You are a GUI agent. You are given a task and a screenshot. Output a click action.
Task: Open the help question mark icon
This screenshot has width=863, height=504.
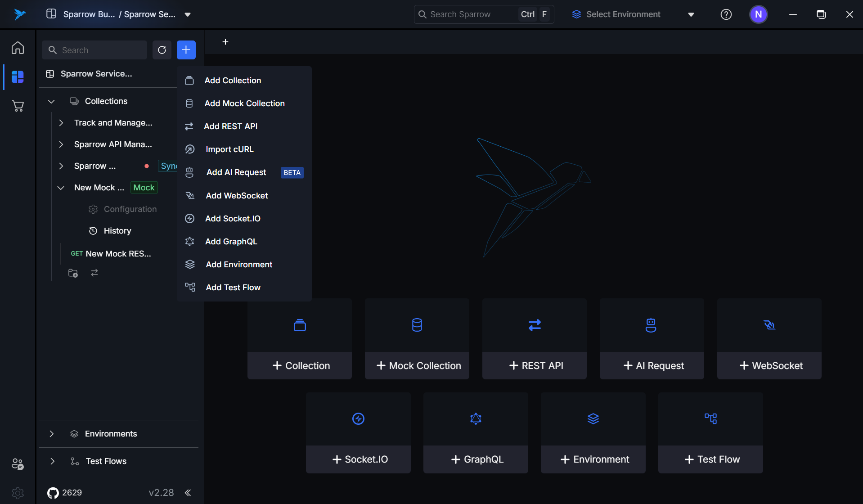726,14
